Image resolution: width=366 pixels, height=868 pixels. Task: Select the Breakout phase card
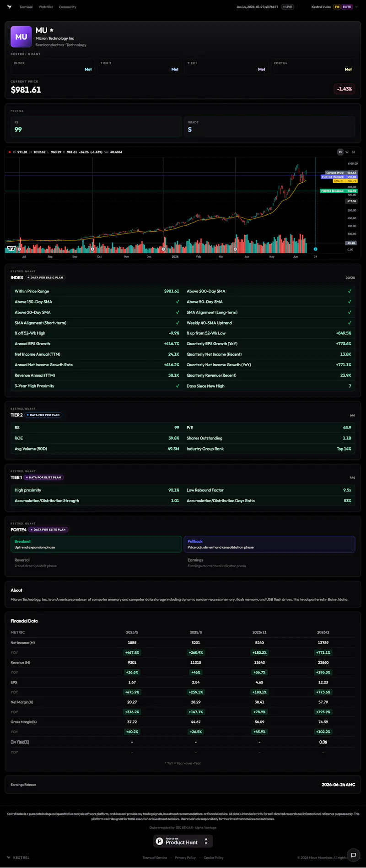coord(96,544)
